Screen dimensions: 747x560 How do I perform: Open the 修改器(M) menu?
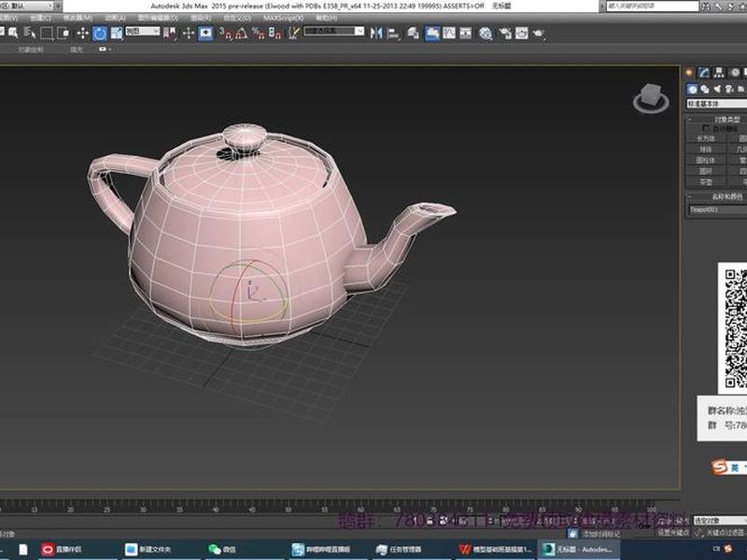[x=78, y=18]
